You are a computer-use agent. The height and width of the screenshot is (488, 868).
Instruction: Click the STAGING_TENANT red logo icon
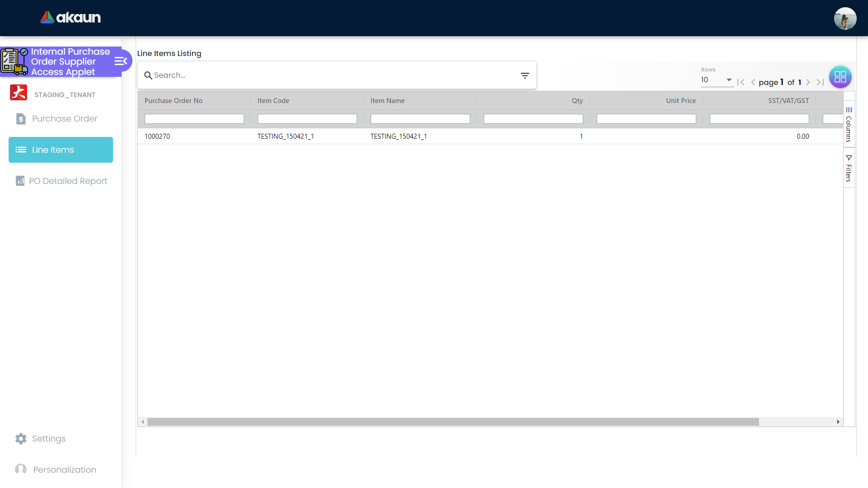coord(19,93)
